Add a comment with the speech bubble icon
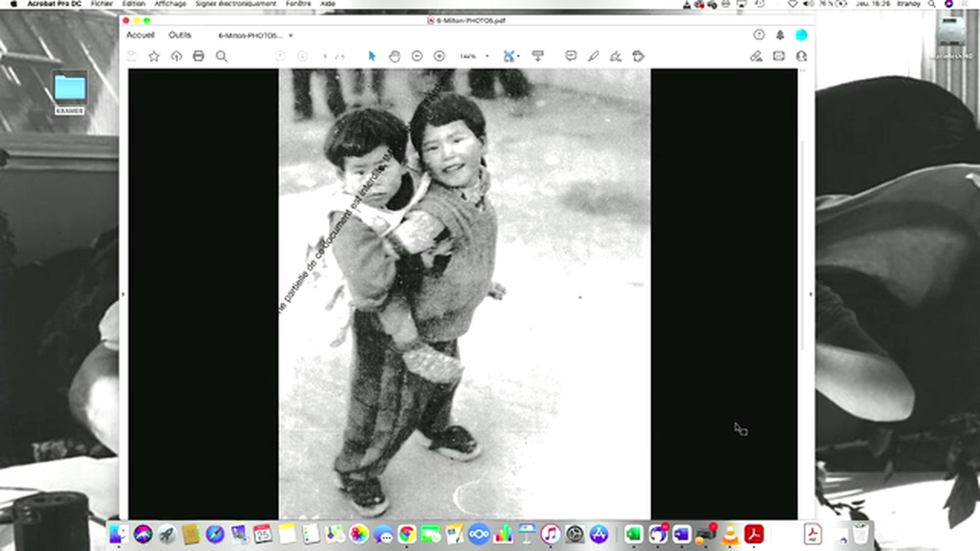 pyautogui.click(x=570, y=56)
